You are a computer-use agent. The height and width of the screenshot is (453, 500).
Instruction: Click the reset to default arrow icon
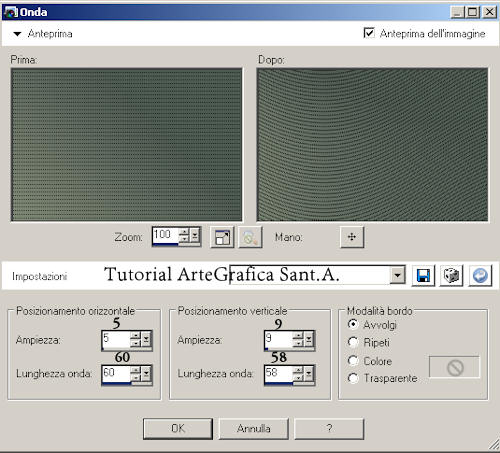click(x=480, y=276)
